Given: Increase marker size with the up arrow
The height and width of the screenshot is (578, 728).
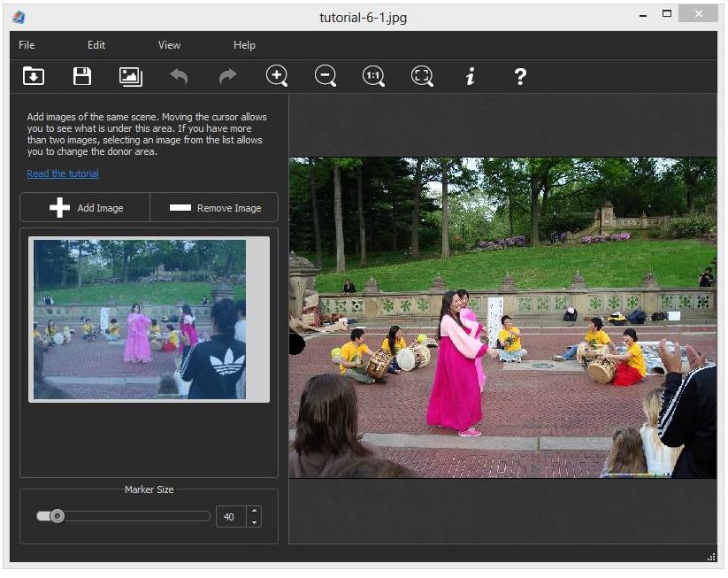Looking at the screenshot, I should pyautogui.click(x=255, y=511).
